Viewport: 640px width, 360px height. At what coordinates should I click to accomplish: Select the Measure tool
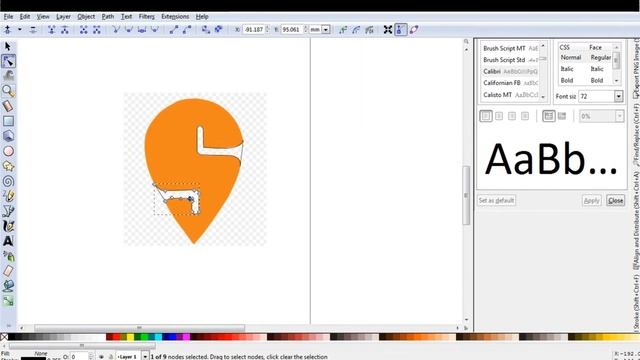tap(8, 106)
